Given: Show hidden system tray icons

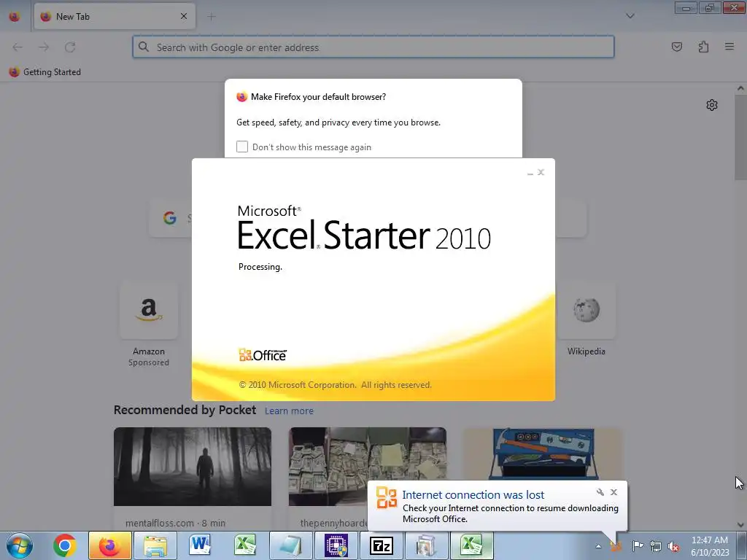Looking at the screenshot, I should point(598,546).
